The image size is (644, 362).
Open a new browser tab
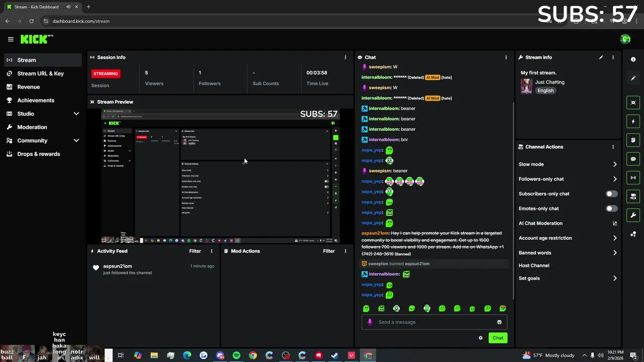(x=88, y=7)
